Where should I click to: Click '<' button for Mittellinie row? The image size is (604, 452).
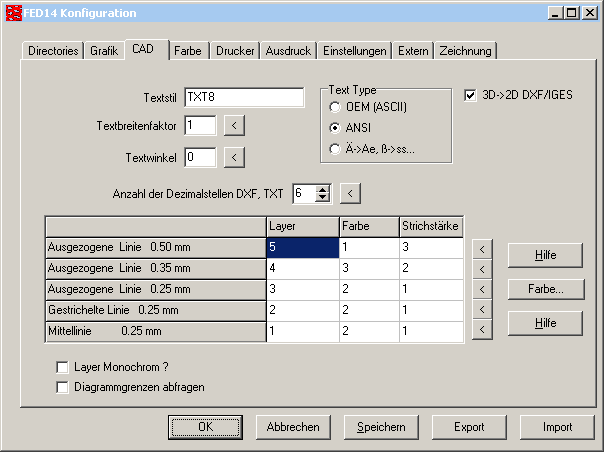click(481, 330)
